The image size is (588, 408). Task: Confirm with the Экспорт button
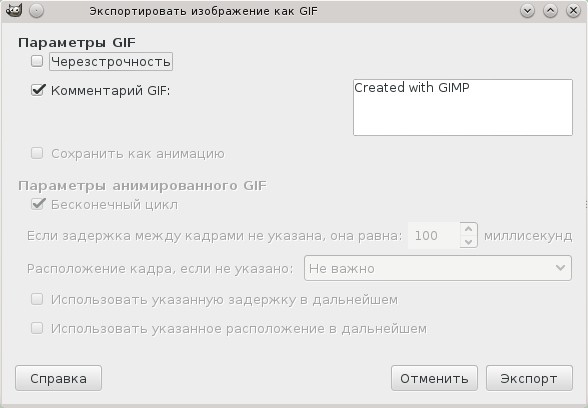point(529,378)
